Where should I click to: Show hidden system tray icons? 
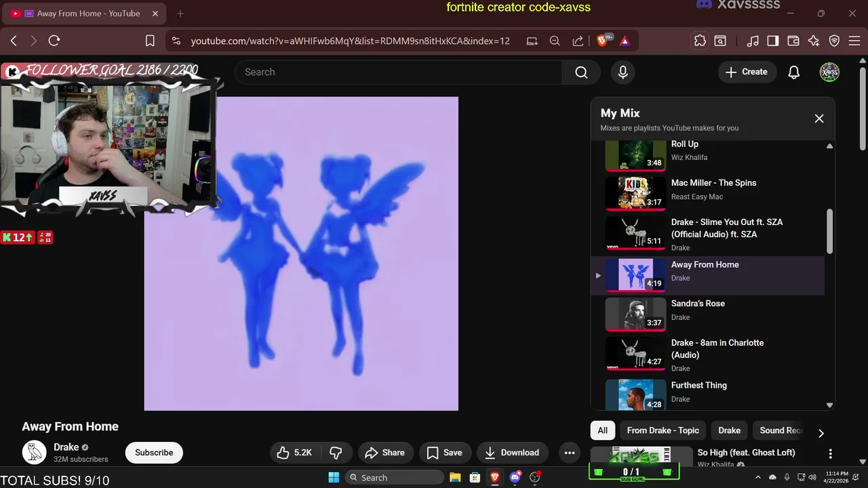757,477
